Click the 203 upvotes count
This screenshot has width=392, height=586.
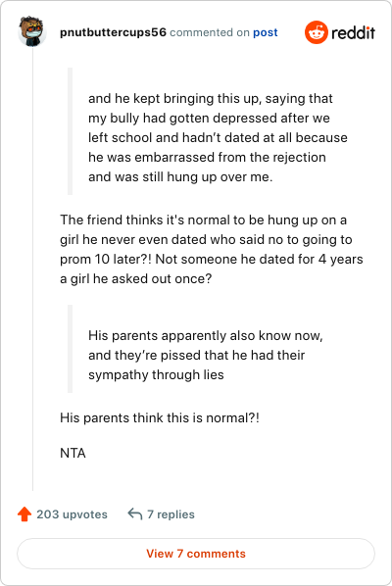[72, 514]
